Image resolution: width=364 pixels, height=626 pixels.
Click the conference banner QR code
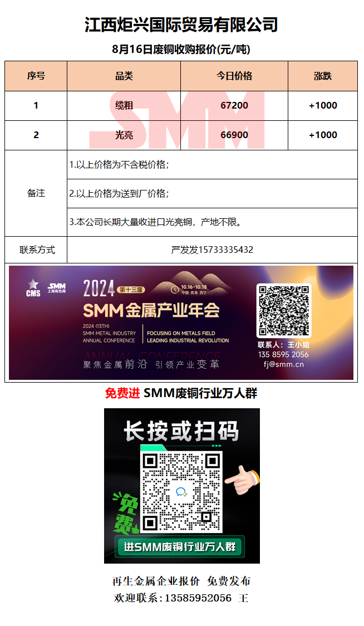(x=283, y=311)
